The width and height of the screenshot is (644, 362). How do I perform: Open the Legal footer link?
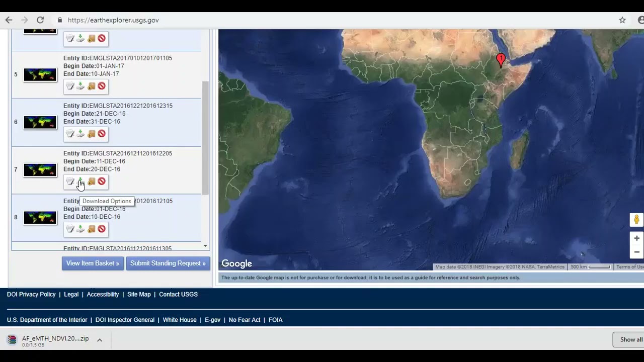pyautogui.click(x=71, y=295)
